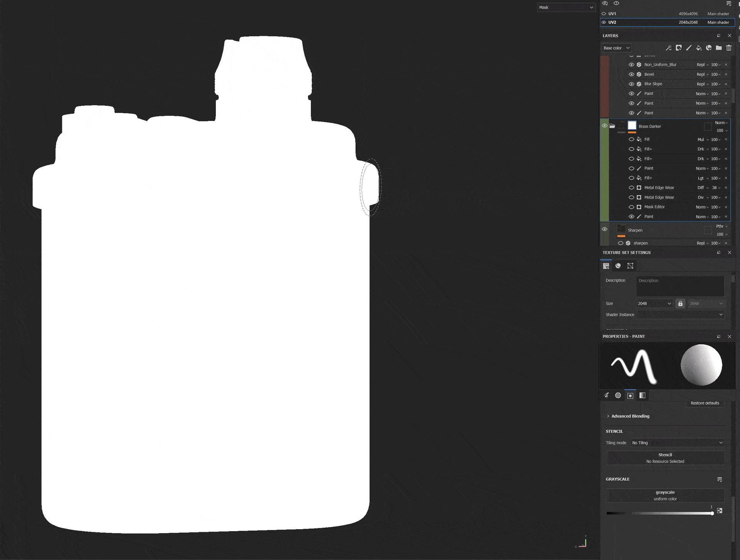The width and height of the screenshot is (740, 560).
Task: Add a fill layer with bucket icon
Action: (699, 48)
